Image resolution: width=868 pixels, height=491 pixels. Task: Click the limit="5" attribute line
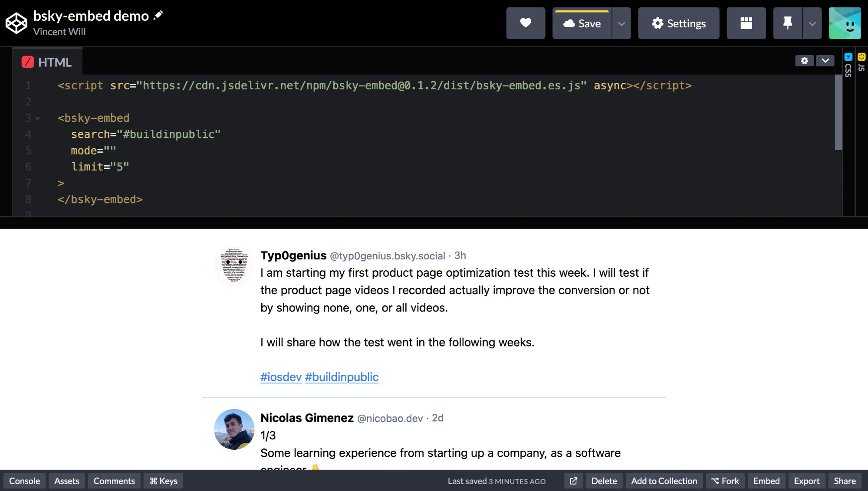tap(100, 167)
